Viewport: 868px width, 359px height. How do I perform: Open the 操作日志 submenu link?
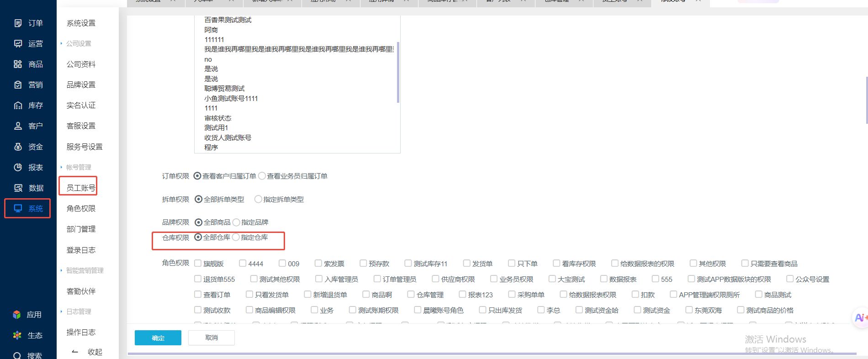(81, 333)
